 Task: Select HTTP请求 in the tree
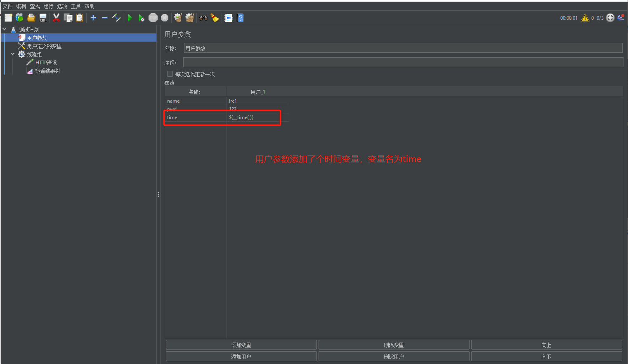point(46,63)
